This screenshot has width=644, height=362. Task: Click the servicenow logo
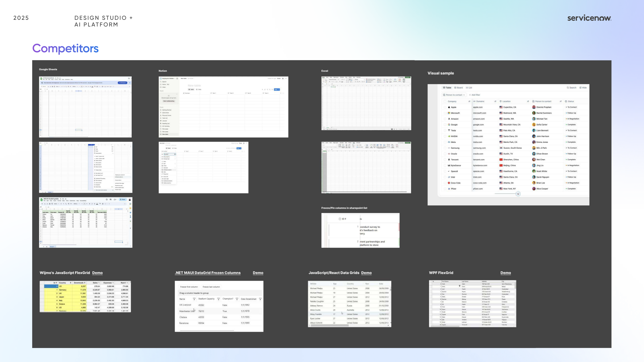click(589, 18)
